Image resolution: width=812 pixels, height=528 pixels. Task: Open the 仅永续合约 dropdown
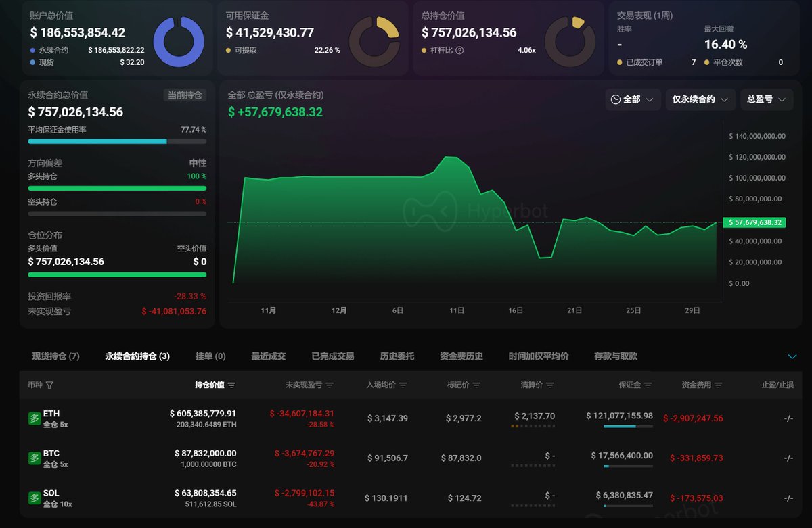pyautogui.click(x=700, y=99)
